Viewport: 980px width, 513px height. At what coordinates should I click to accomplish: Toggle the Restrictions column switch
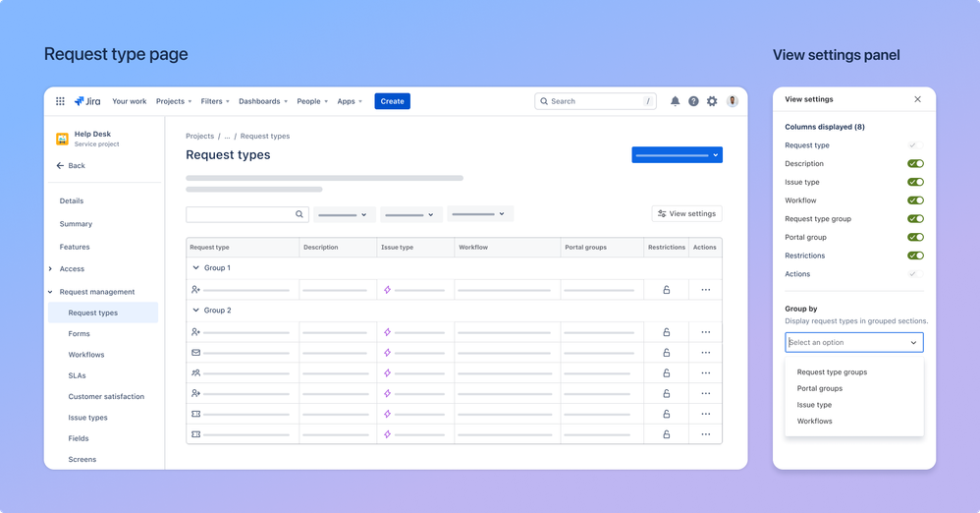pyautogui.click(x=915, y=256)
